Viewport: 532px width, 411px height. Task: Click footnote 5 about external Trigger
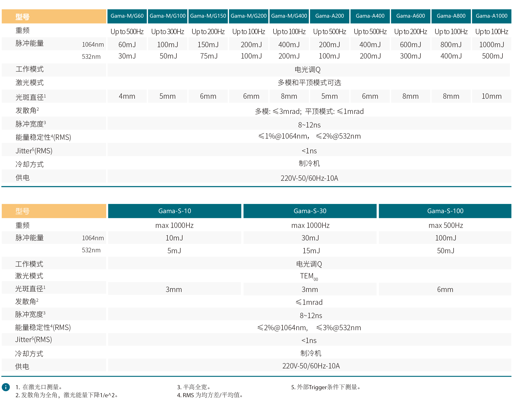coord(326,387)
